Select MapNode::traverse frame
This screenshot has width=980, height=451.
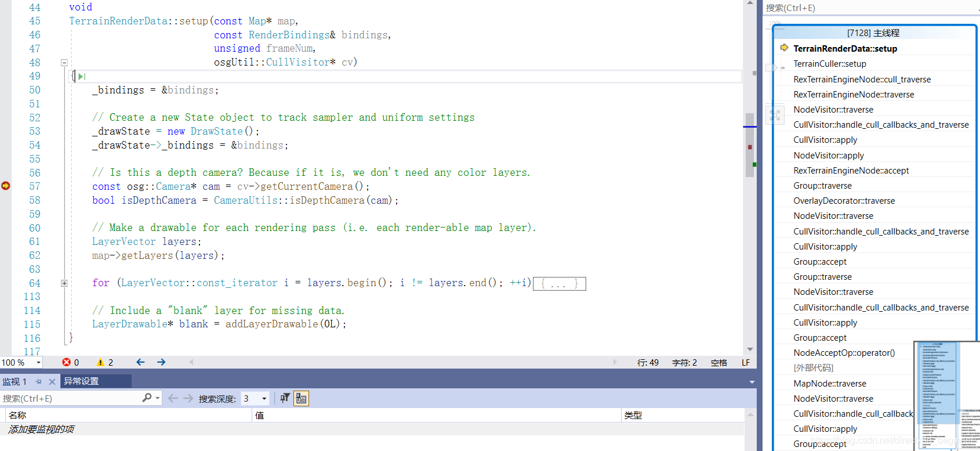coord(830,384)
